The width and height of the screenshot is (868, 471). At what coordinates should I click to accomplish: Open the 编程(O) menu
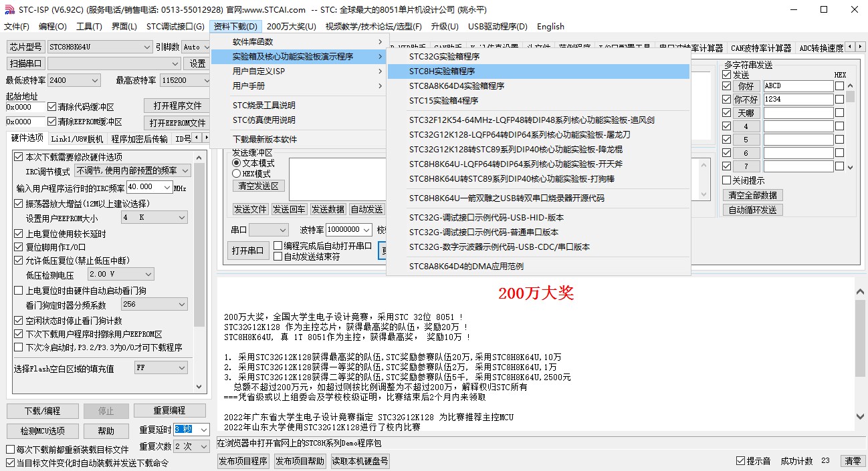coord(53,27)
